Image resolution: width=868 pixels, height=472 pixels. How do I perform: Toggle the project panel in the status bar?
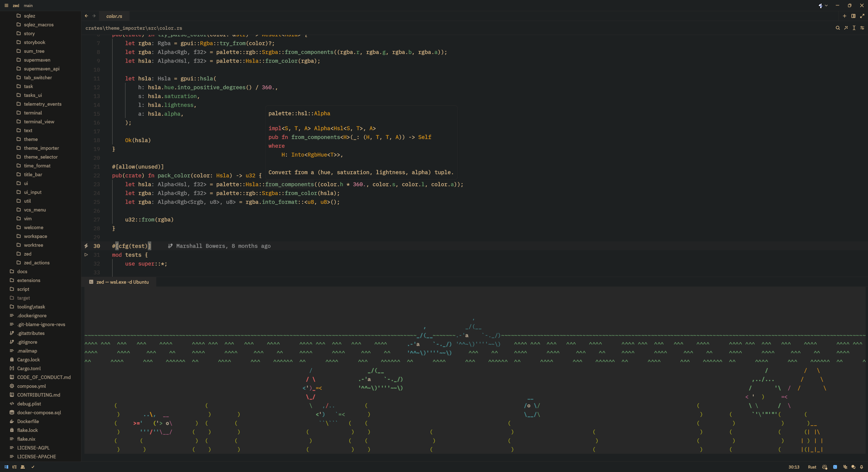point(6,467)
